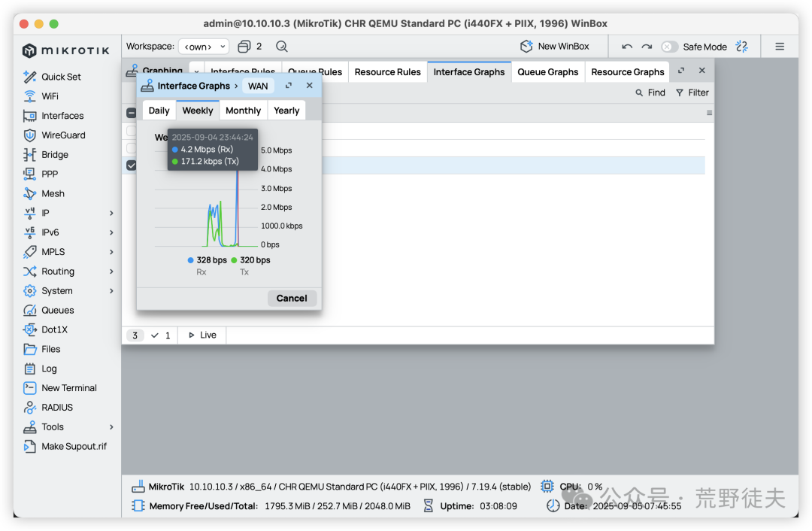Open the Queues section
Viewport: 812px width, 531px height.
click(49, 311)
